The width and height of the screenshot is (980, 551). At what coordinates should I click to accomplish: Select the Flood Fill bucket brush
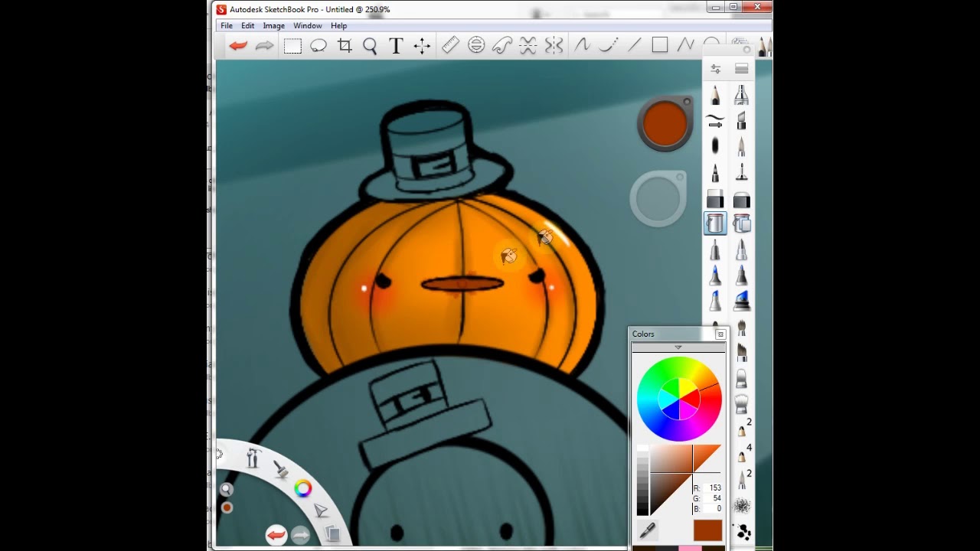[x=715, y=223]
